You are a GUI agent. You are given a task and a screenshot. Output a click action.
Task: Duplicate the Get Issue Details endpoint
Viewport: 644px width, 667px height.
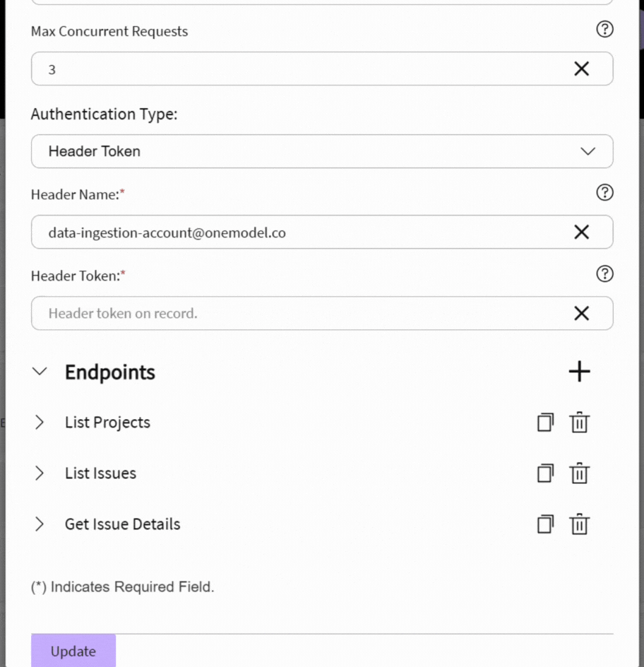545,524
